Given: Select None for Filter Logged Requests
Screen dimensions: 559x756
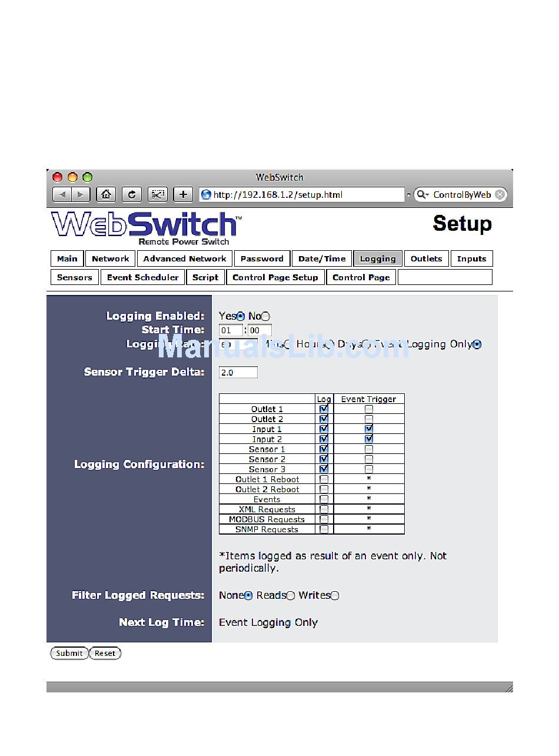Looking at the screenshot, I should (248, 596).
